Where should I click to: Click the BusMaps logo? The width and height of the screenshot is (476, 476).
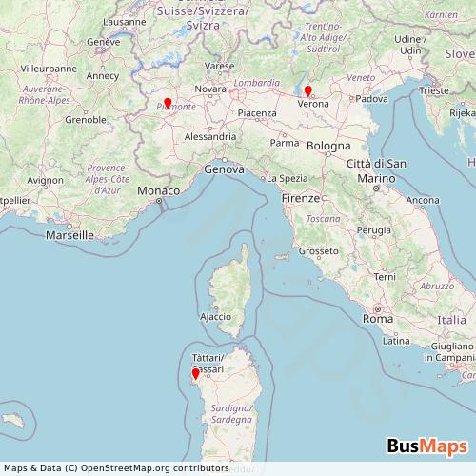click(427, 446)
